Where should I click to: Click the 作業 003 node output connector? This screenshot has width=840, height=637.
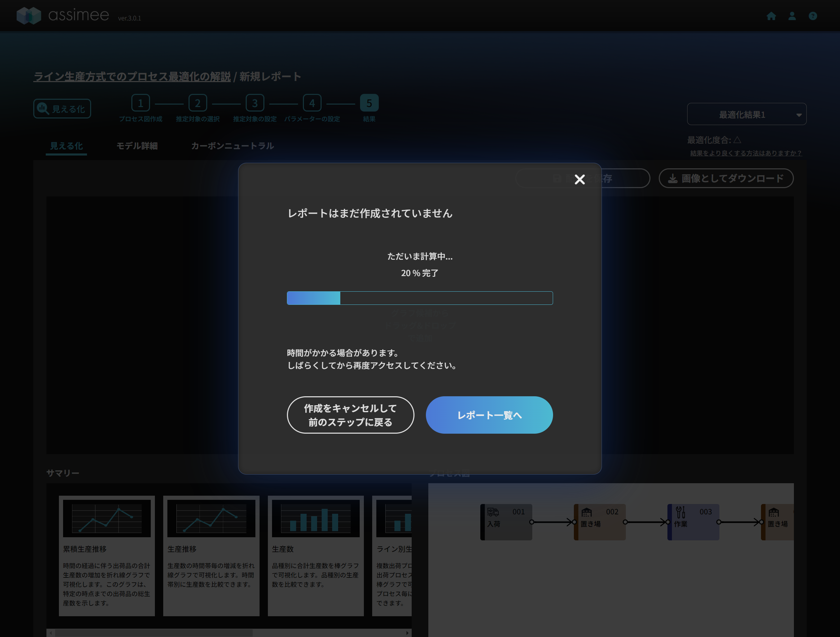pyautogui.click(x=718, y=522)
